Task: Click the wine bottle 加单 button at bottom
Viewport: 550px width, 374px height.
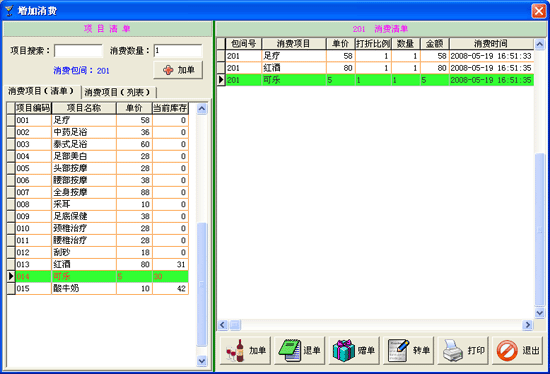Action: [x=246, y=350]
